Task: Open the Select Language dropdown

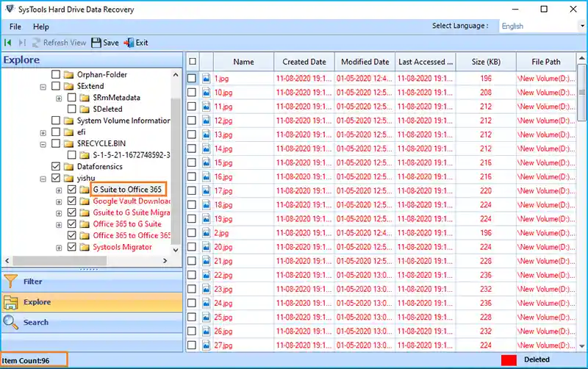Action: [540, 26]
